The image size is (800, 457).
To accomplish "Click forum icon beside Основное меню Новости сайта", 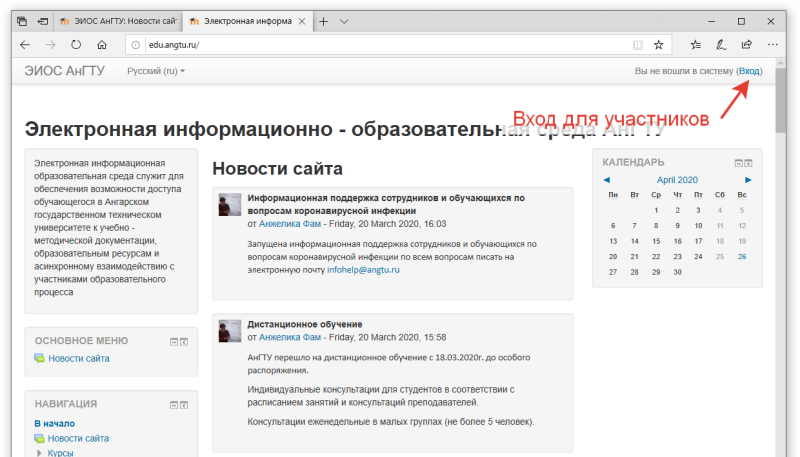I will [39, 359].
